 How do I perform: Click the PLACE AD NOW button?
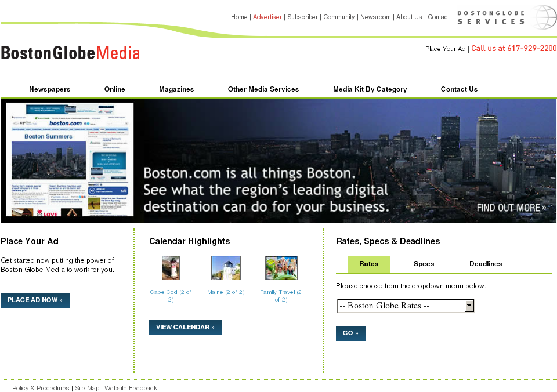[35, 300]
